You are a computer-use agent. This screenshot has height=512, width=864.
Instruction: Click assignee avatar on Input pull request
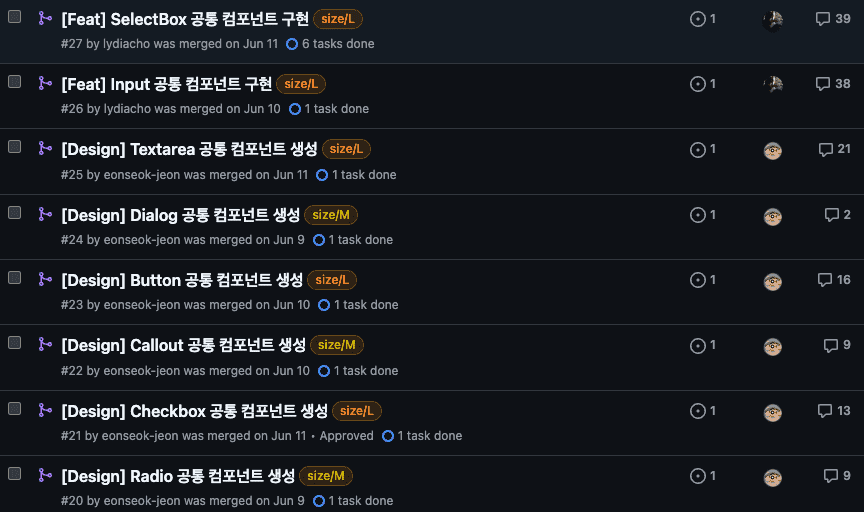(772, 85)
